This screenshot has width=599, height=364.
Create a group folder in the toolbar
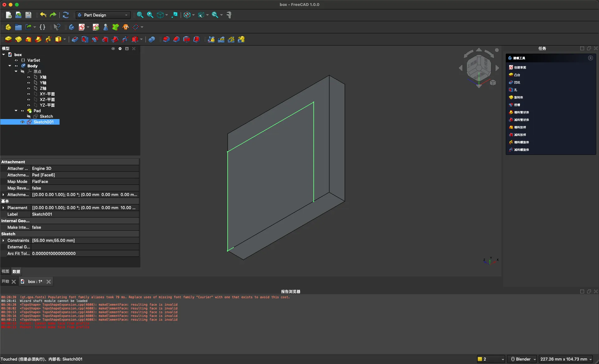[x=18, y=27]
